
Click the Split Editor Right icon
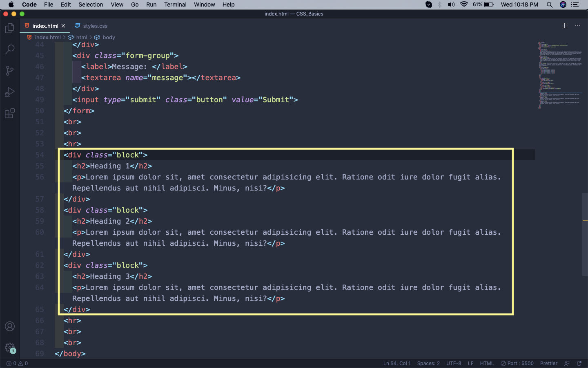pos(564,25)
